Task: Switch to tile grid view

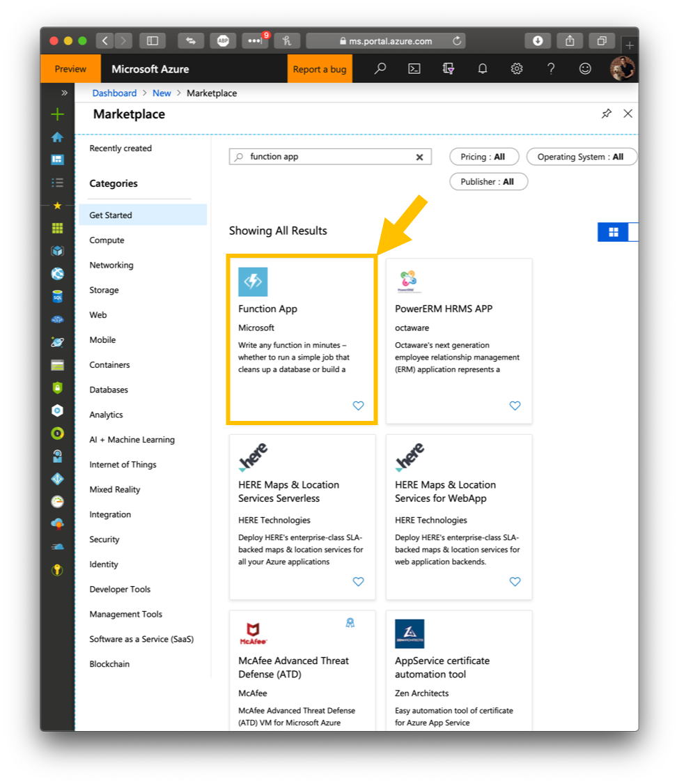Action: [x=613, y=232]
